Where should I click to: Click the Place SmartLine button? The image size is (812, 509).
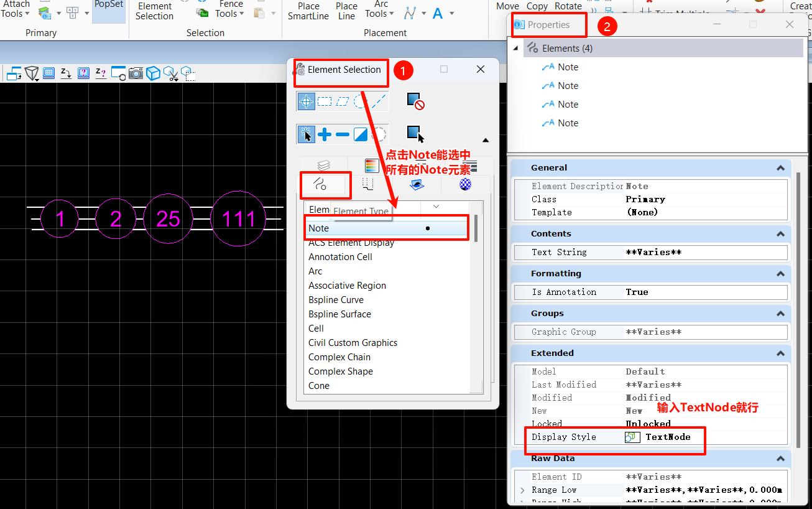pos(308,11)
